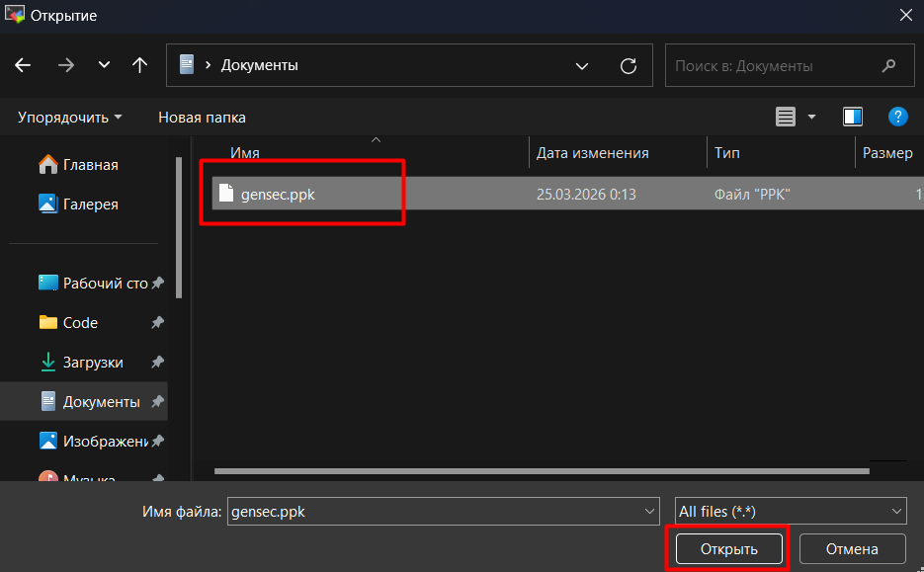Open Загрузки in the sidebar
The image size is (924, 572).
point(80,362)
